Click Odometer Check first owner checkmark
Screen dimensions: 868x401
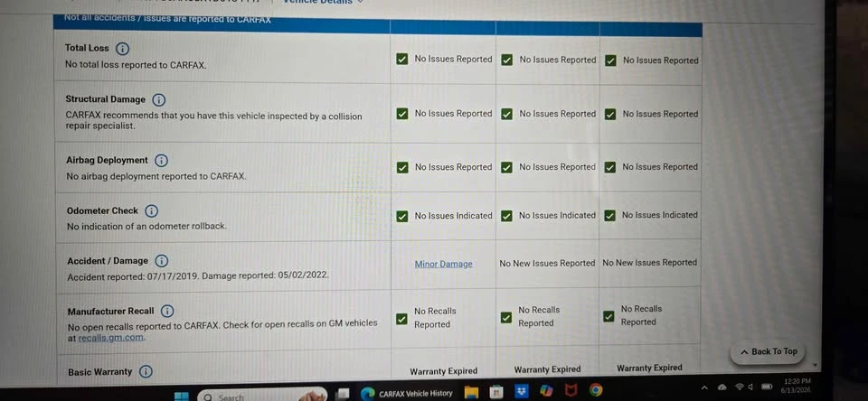(x=402, y=216)
